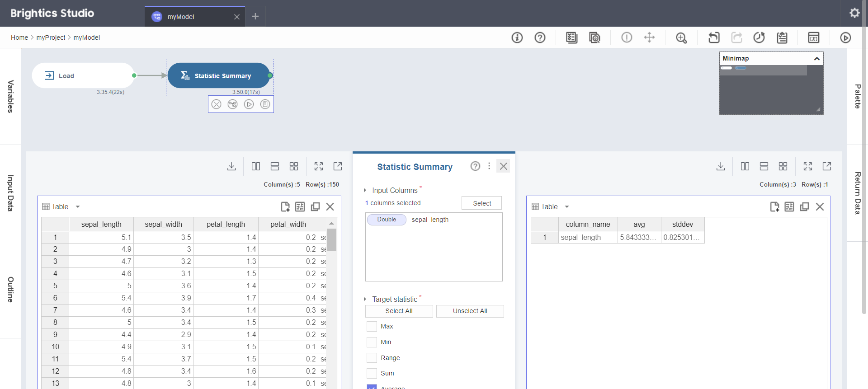Duplicate the input Table panel
Image resolution: width=868 pixels, height=389 pixels.
pos(315,207)
